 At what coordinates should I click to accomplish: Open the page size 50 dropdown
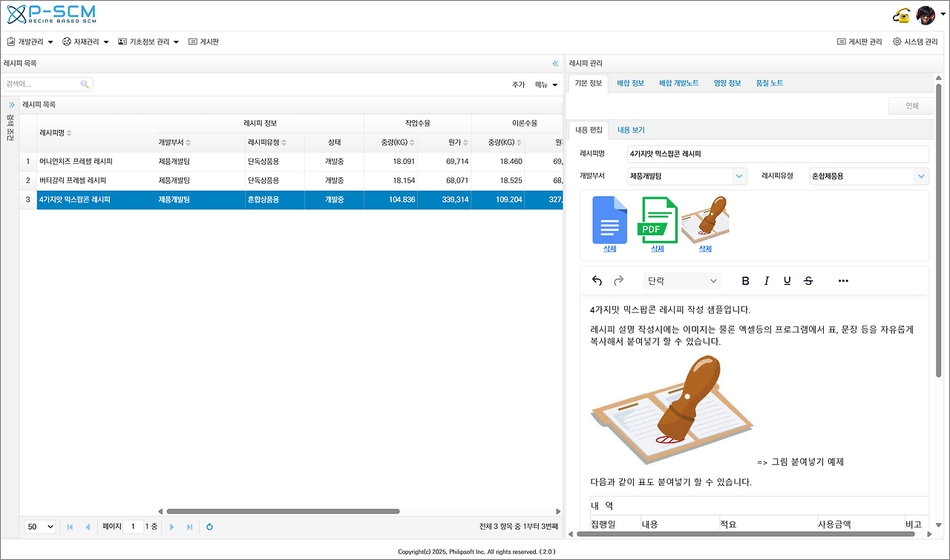[40, 527]
